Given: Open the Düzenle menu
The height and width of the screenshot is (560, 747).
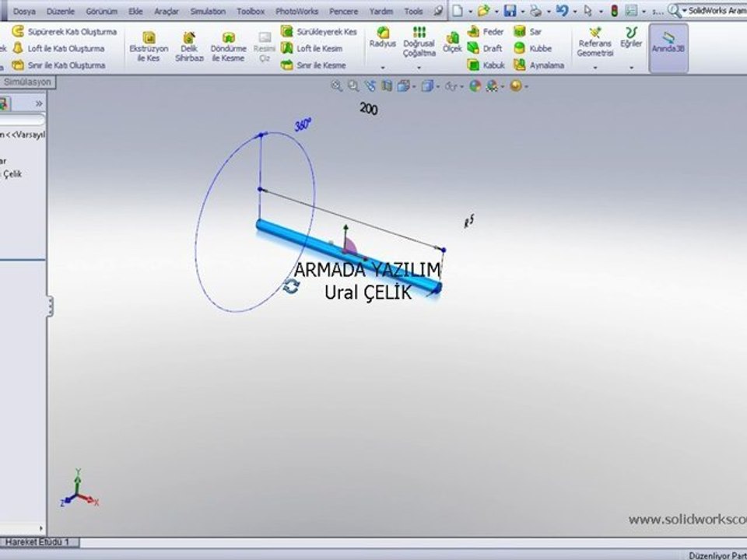Looking at the screenshot, I should pyautogui.click(x=61, y=11).
